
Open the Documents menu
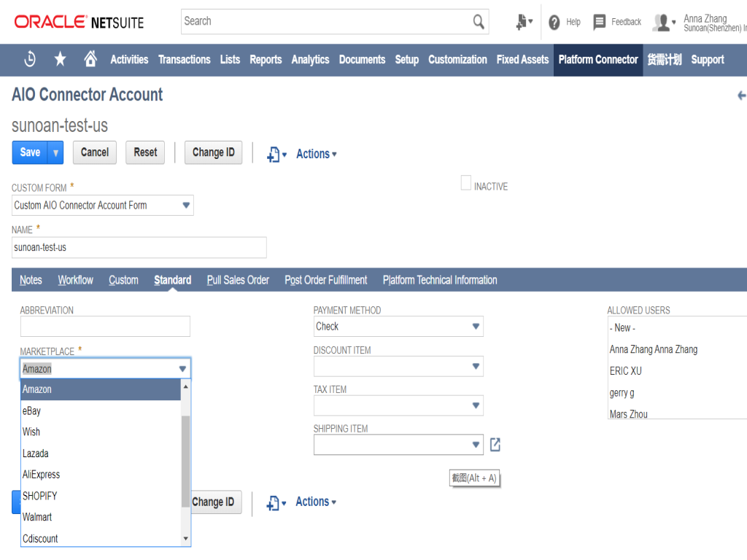coord(362,60)
